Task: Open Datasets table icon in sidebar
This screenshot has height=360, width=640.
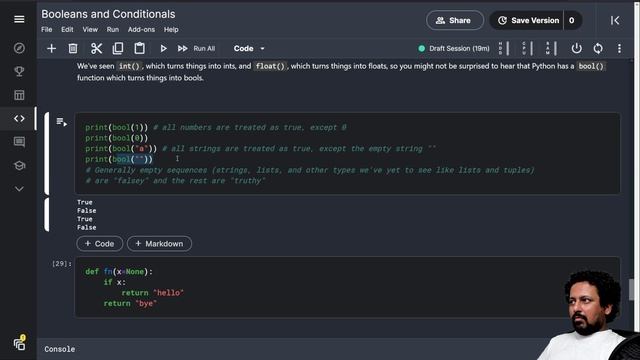Action: [19, 95]
